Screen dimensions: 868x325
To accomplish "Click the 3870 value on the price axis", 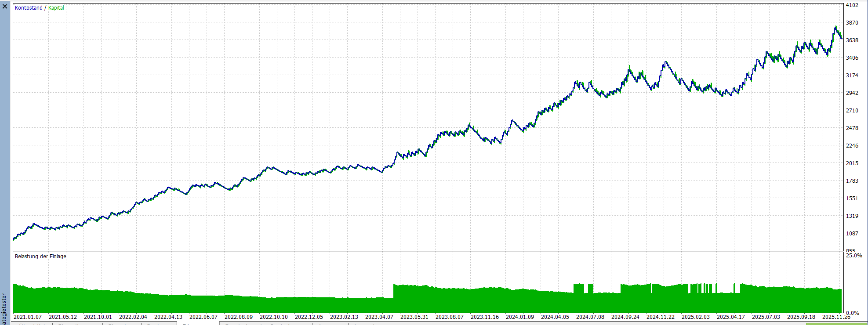I will click(852, 23).
